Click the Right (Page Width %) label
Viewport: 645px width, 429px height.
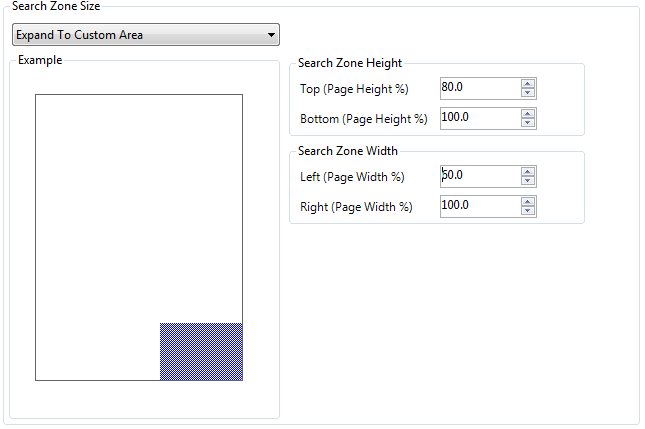point(356,207)
